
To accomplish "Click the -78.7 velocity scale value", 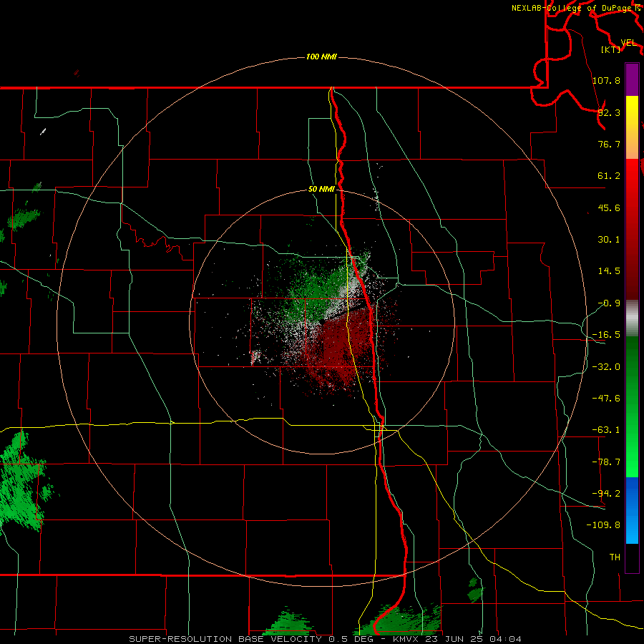I will pos(606,462).
